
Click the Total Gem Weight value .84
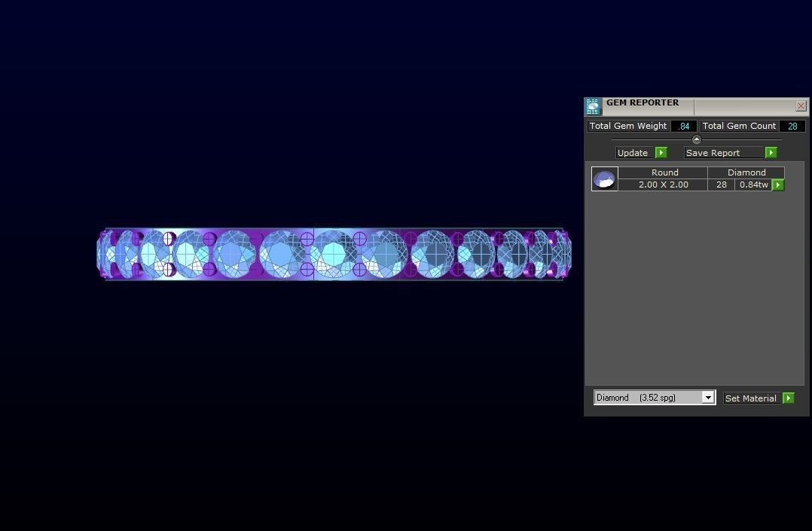click(684, 126)
